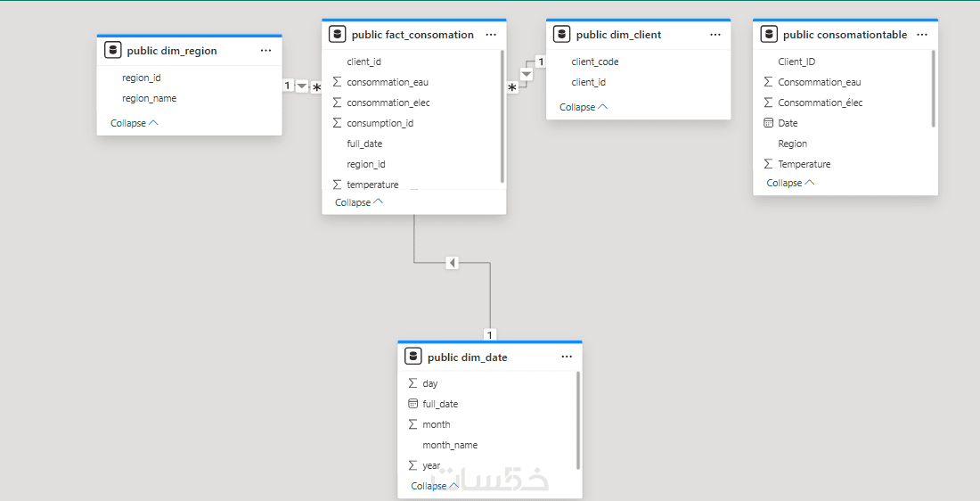The width and height of the screenshot is (980, 501).
Task: Open the ellipsis menu of dim_client
Action: tap(715, 35)
